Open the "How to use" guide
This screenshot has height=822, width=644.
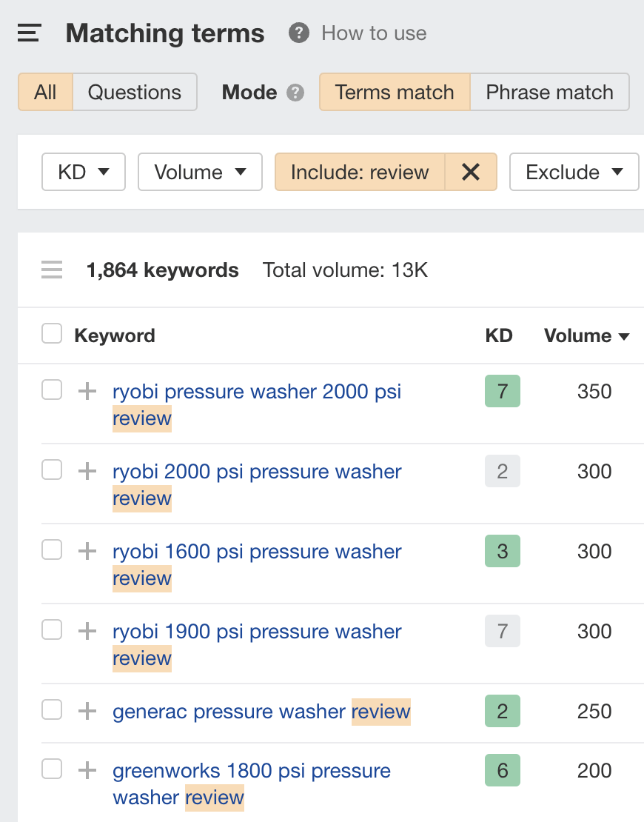[373, 33]
